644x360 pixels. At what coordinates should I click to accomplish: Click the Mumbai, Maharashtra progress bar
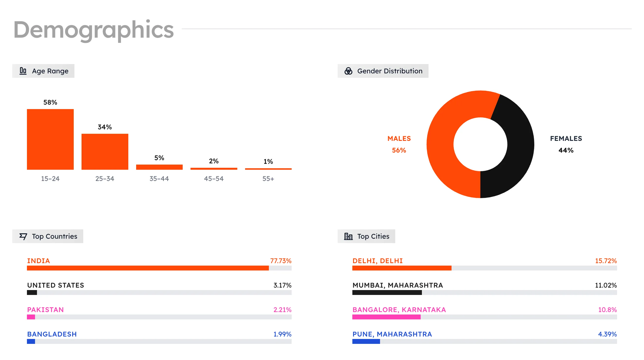(387, 292)
